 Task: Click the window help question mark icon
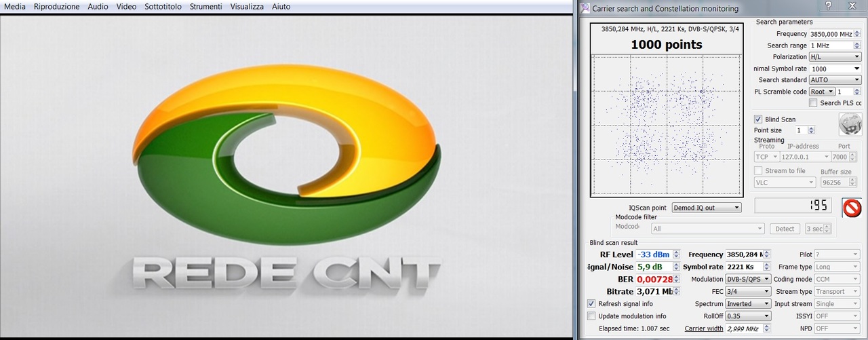pyautogui.click(x=828, y=6)
